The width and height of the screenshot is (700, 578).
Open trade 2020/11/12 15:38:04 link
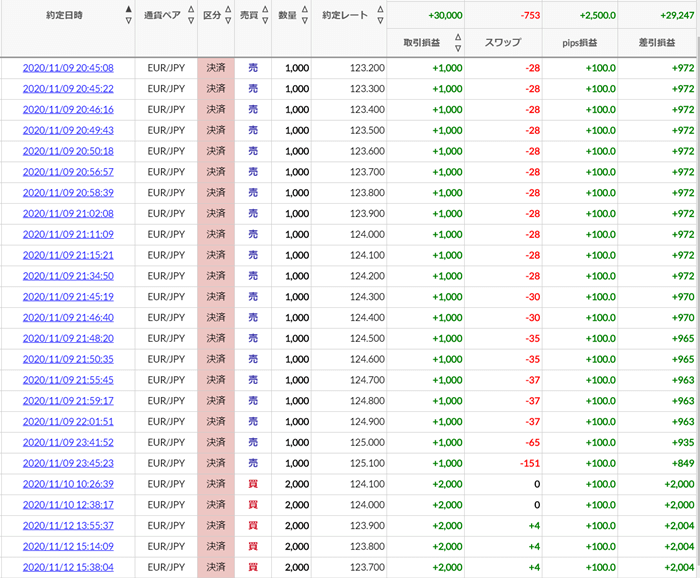point(68,567)
